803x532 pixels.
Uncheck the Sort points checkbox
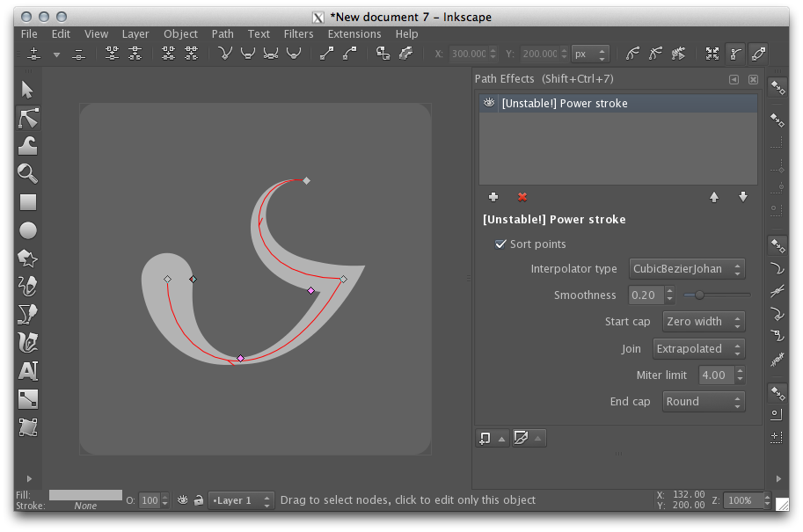[x=500, y=244]
